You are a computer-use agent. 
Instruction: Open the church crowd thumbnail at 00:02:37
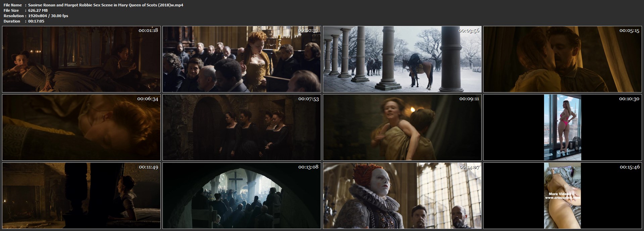coord(242,59)
